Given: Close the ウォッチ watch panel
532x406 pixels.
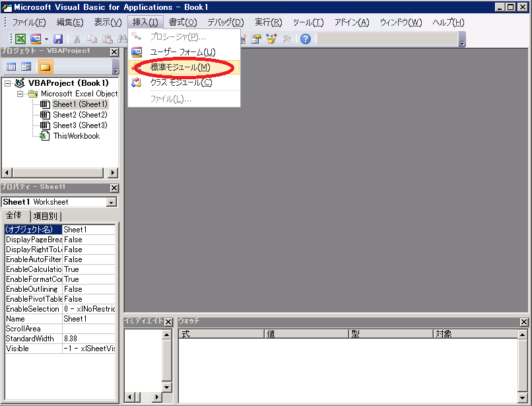Looking at the screenshot, I should [524, 321].
